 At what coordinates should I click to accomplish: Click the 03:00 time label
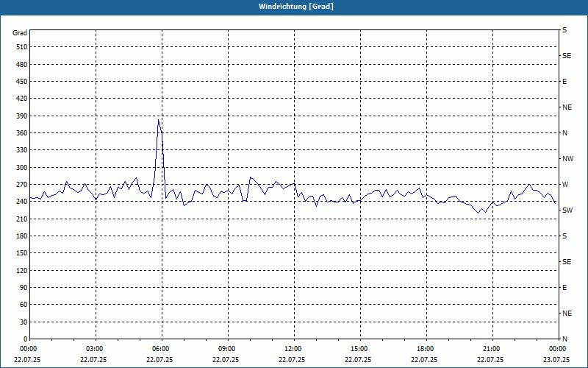[96, 349]
